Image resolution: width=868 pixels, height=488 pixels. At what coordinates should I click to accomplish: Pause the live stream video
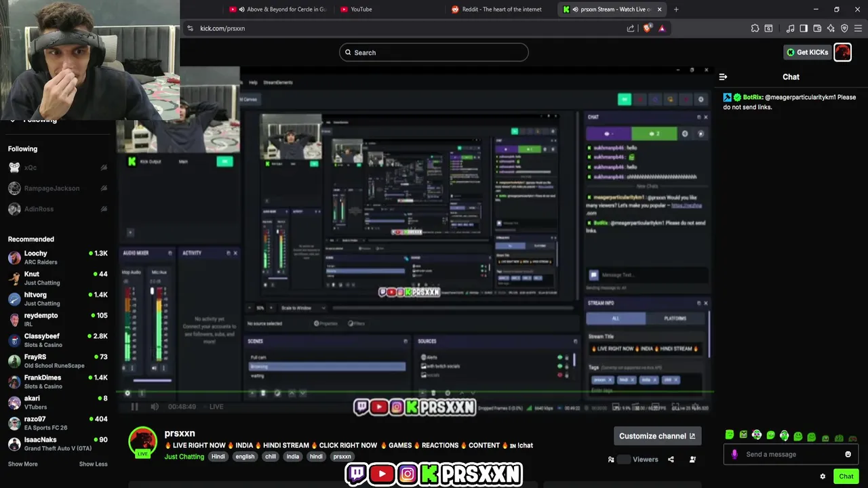click(134, 407)
